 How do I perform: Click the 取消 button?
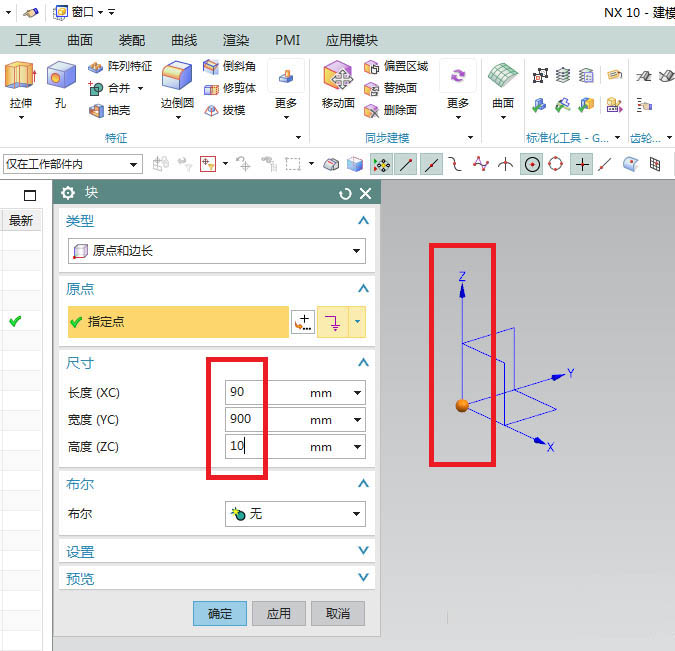point(338,613)
